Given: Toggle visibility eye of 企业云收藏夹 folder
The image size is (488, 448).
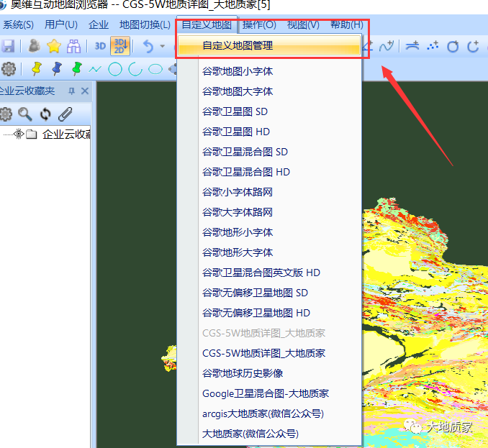Looking at the screenshot, I should click(x=19, y=134).
